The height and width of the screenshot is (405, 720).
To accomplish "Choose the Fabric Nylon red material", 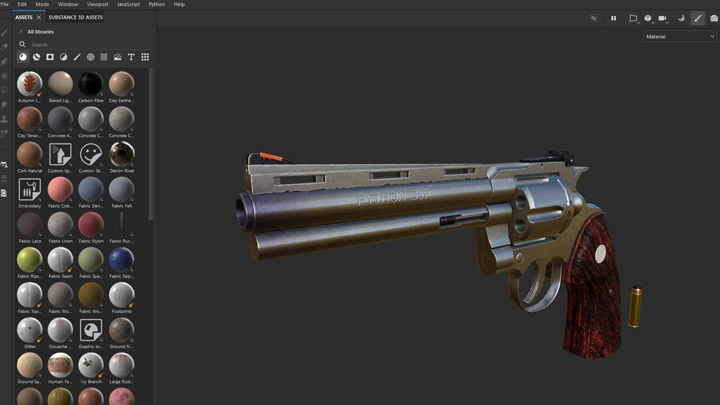I will pos(91,225).
